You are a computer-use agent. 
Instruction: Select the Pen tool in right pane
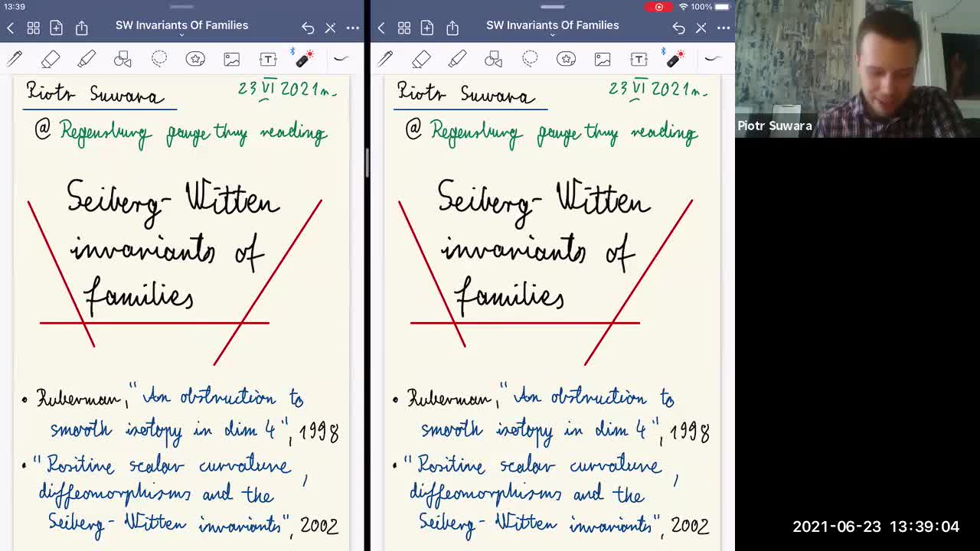[x=385, y=59]
